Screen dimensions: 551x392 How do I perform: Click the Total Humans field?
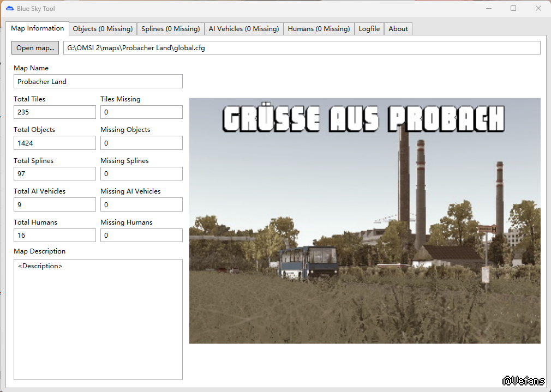point(55,236)
